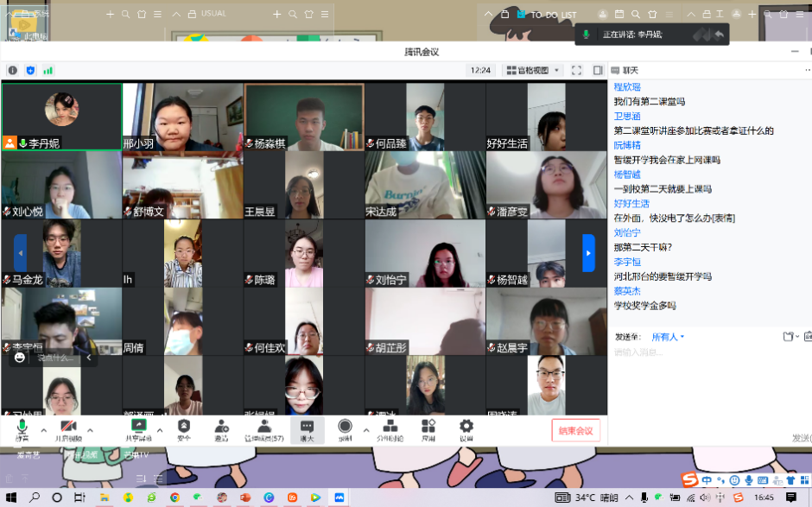Select 李丹妮's video thumbnail
The image size is (812, 507).
tap(61, 117)
